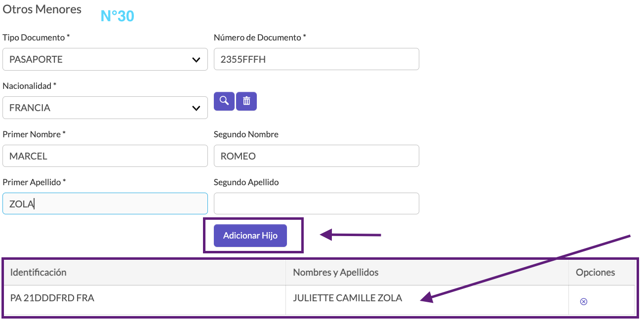This screenshot has width=644, height=323.
Task: Click the trash delete icon button
Action: tap(246, 101)
